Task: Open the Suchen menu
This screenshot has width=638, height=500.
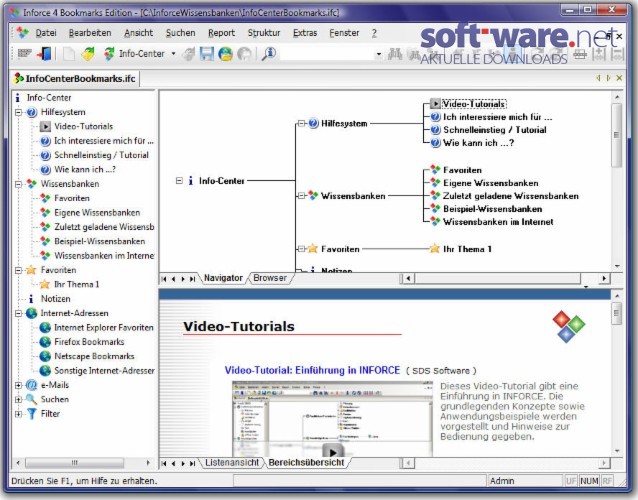Action: tap(180, 33)
